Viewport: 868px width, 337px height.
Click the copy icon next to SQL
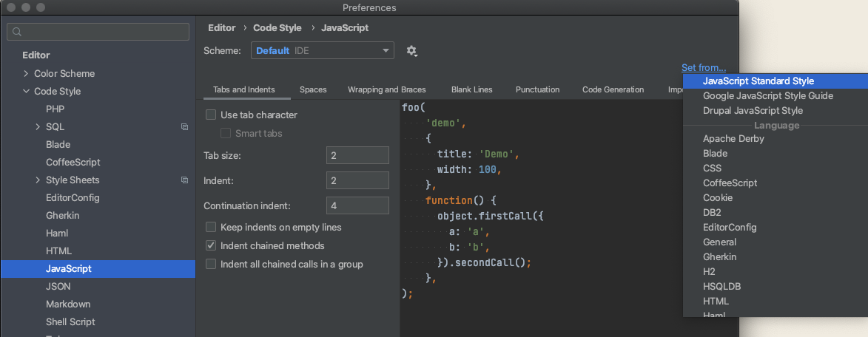tap(184, 127)
